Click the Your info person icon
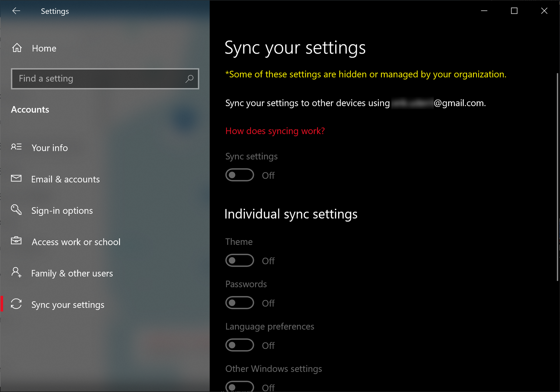The width and height of the screenshot is (560, 392). (16, 147)
